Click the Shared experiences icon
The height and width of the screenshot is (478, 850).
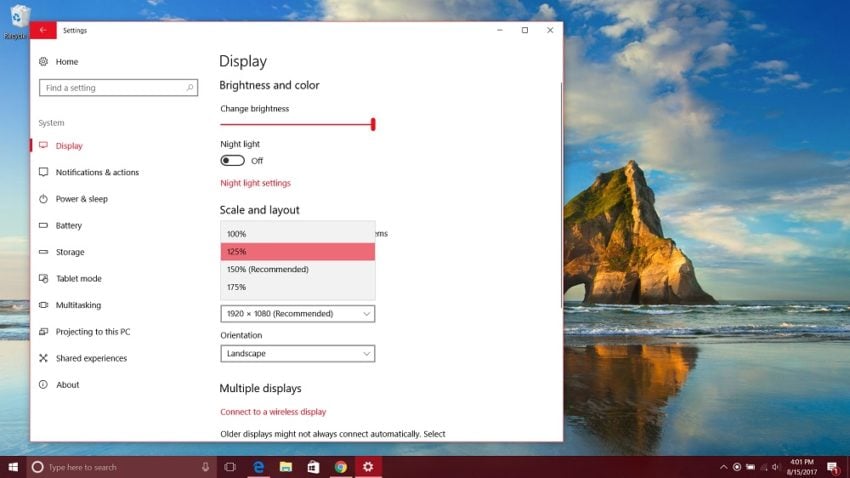coord(43,358)
